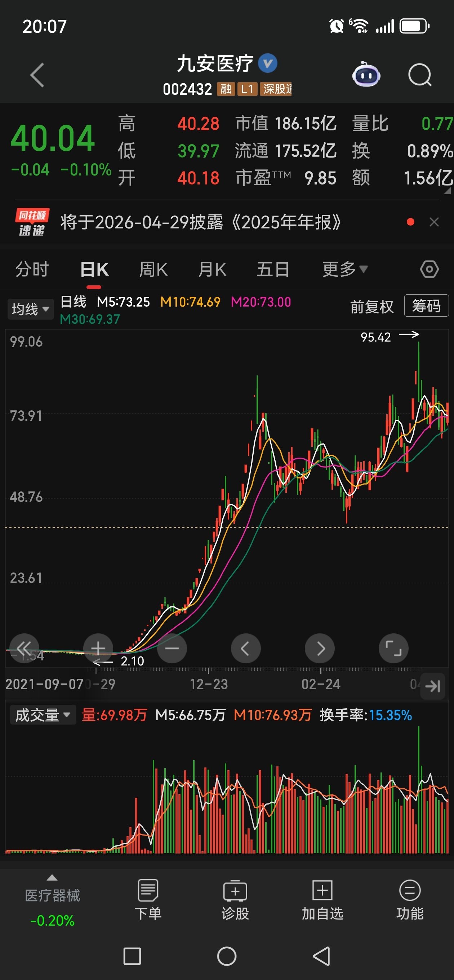The width and height of the screenshot is (454, 980).
Task: Open 更多 period dropdown
Action: pyautogui.click(x=345, y=269)
